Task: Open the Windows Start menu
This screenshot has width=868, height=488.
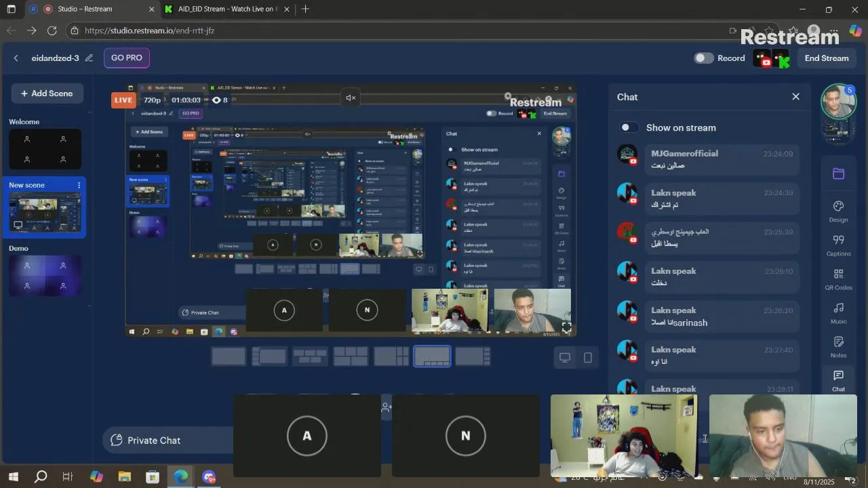Action: (13, 477)
